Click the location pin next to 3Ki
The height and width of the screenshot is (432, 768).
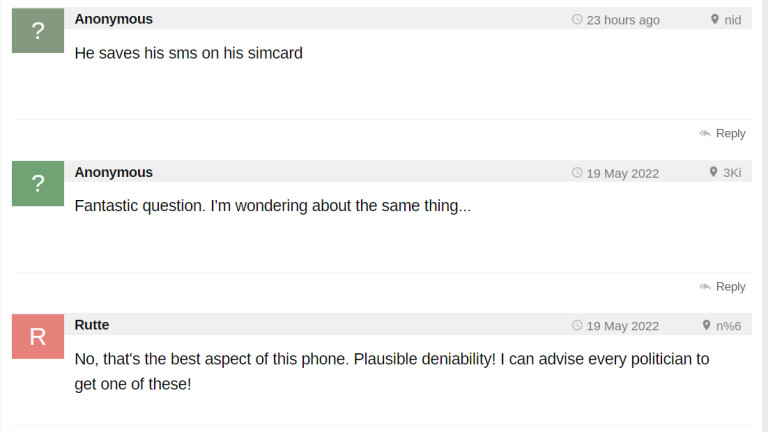pyautogui.click(x=713, y=173)
